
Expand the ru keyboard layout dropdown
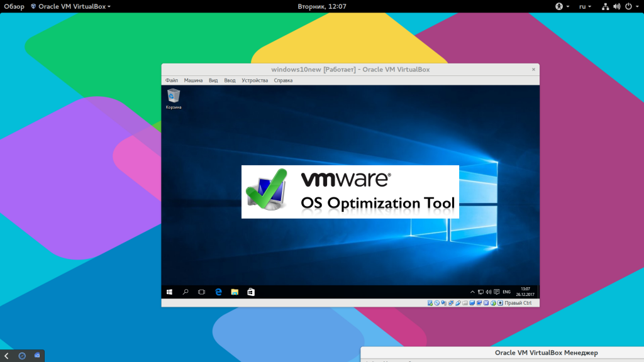[x=585, y=6]
